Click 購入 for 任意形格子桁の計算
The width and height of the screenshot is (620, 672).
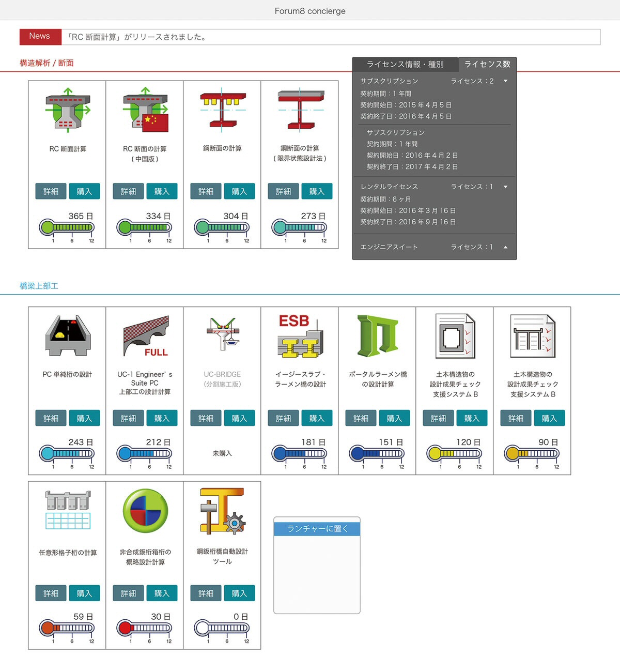coord(84,593)
